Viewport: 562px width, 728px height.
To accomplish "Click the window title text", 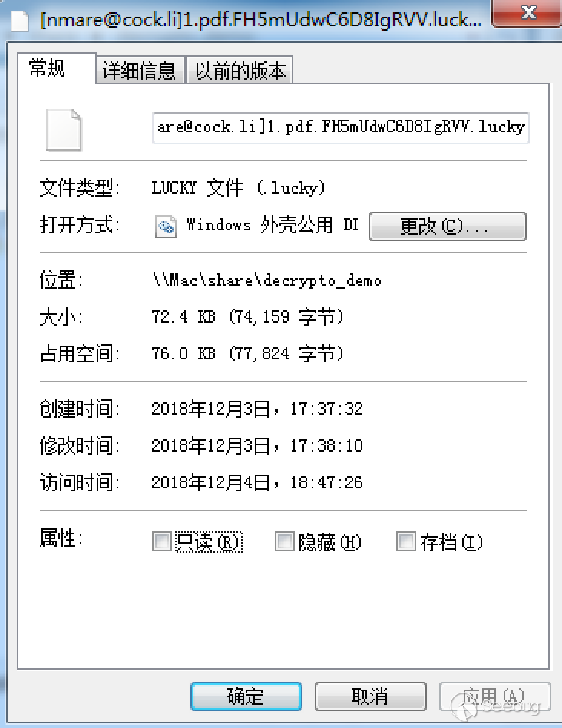I will [261, 19].
